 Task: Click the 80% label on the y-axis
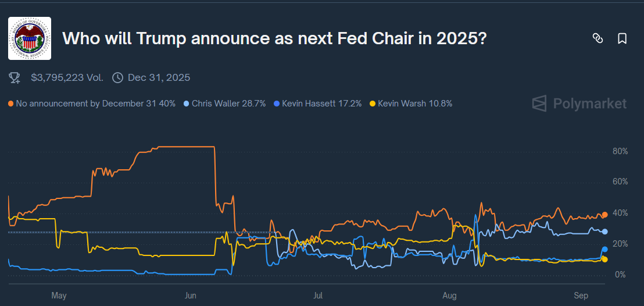[620, 151]
